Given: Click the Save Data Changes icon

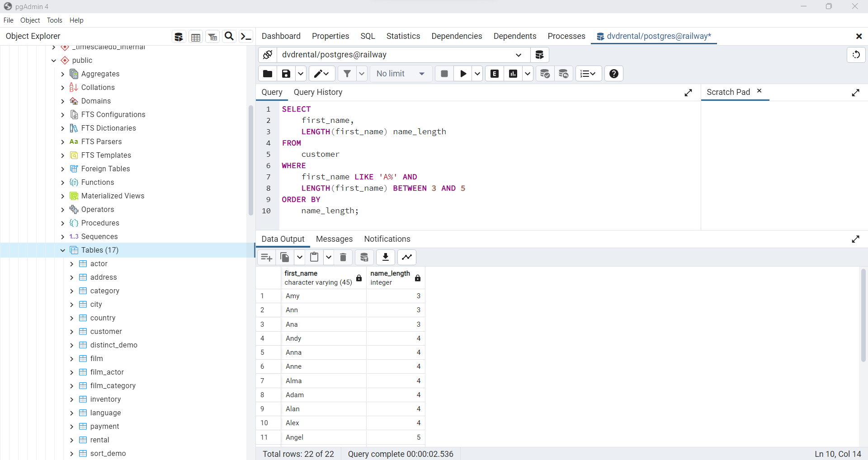Looking at the screenshot, I should point(364,257).
